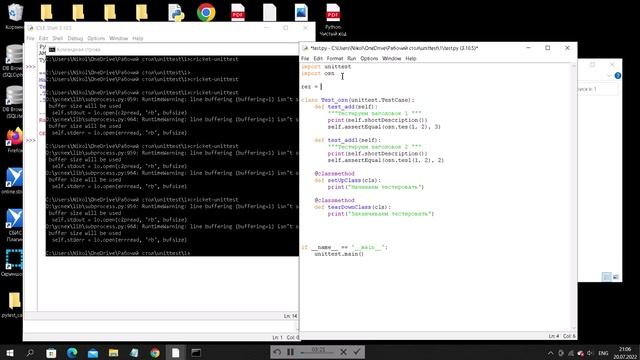Viewport: 640px width, 360px height.
Task: Open the image file desktop icon
Action: [301, 13]
